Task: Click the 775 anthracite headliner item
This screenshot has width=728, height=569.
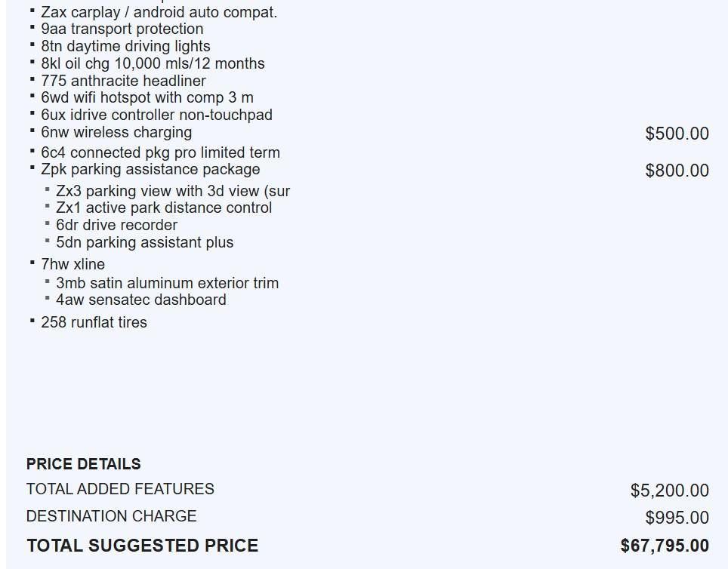Action: [123, 81]
